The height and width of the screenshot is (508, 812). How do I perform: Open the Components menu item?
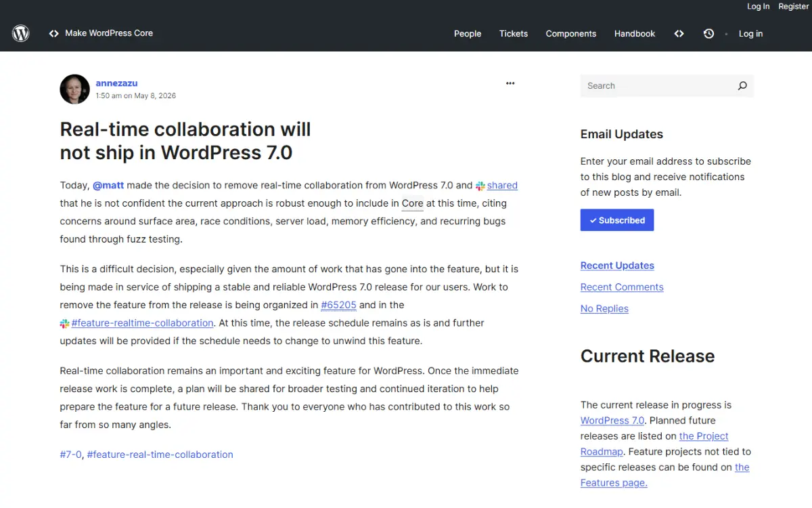tap(571, 33)
